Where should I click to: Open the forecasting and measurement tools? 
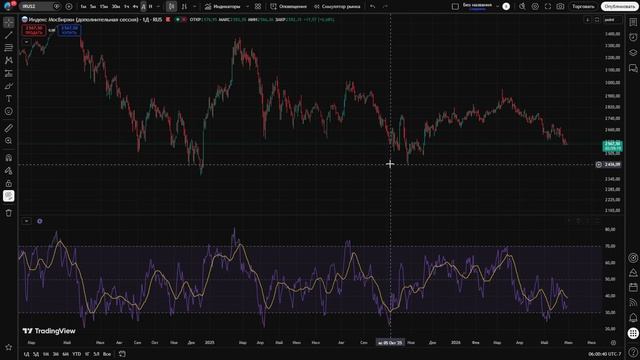tap(9, 73)
